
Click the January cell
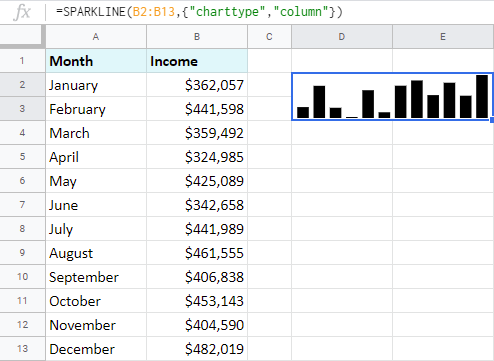pos(96,85)
